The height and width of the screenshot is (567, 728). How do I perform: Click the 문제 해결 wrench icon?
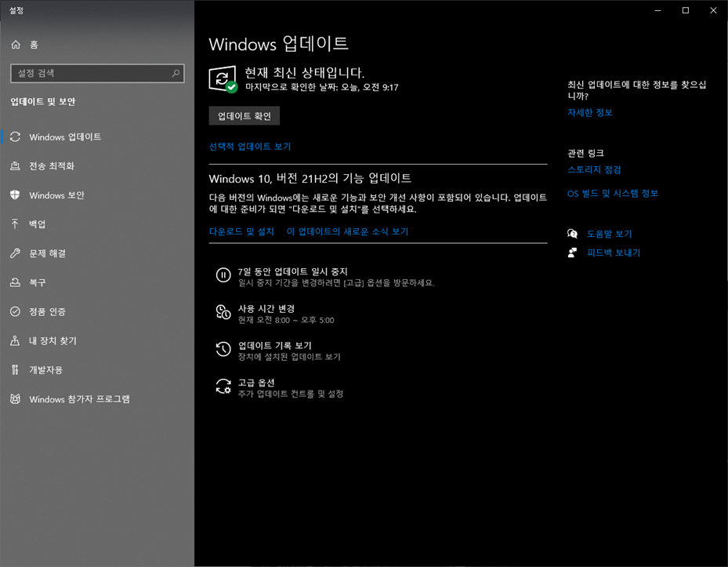point(16,253)
